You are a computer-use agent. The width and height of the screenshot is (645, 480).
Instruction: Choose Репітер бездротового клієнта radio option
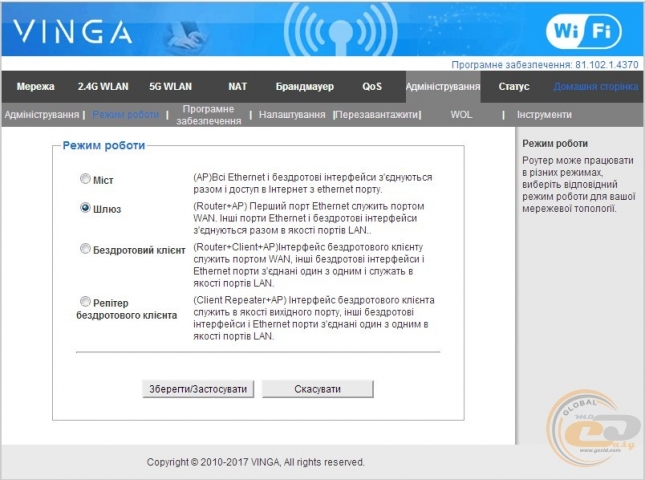85,301
